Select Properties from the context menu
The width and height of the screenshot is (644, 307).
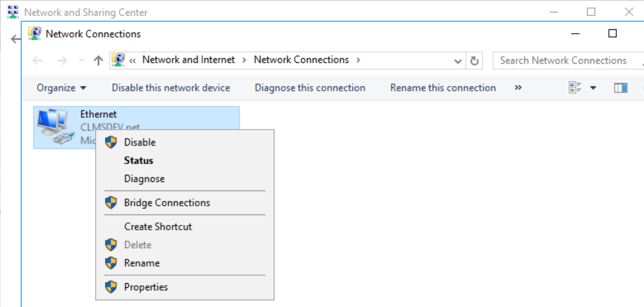(x=145, y=287)
